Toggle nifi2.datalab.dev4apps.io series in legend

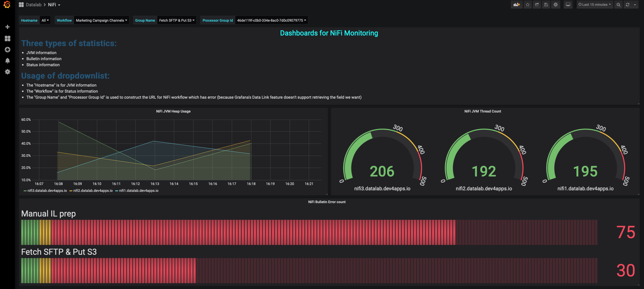tap(93, 191)
